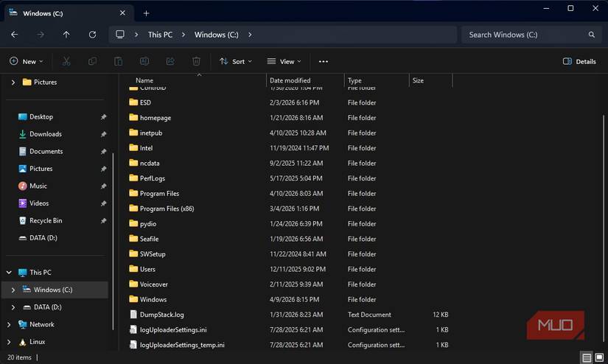The width and height of the screenshot is (608, 364).
Task: Click the navigation pane scrollbar
Action: pyautogui.click(x=113, y=240)
